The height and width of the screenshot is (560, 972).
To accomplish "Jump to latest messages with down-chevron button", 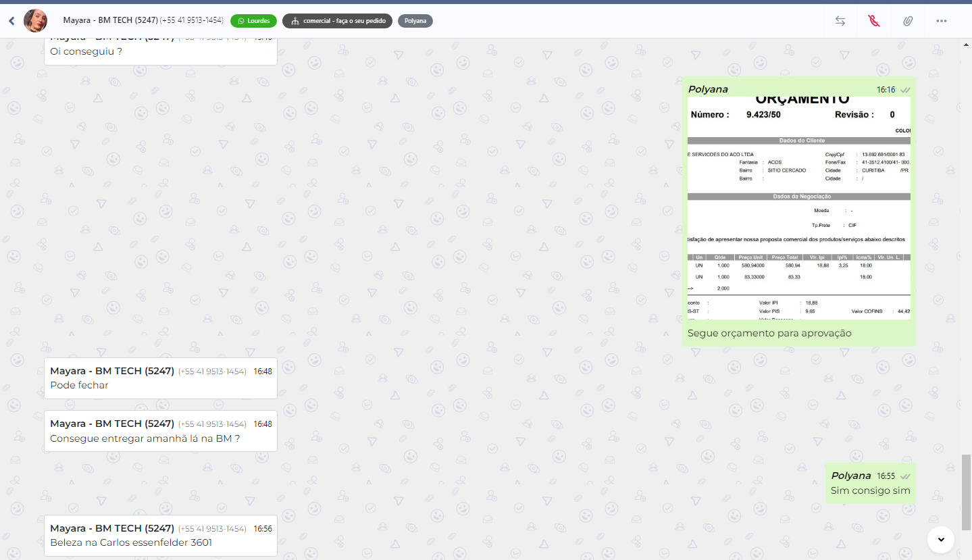I will (x=940, y=539).
